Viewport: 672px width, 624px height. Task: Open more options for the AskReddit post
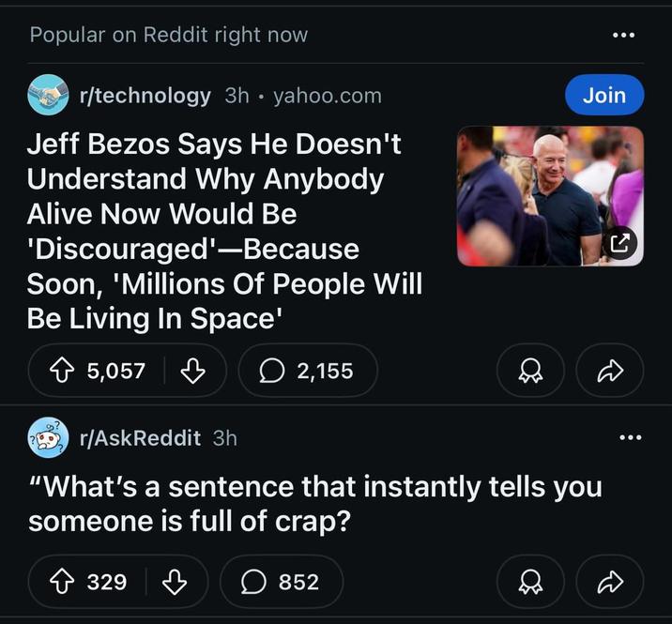631,437
